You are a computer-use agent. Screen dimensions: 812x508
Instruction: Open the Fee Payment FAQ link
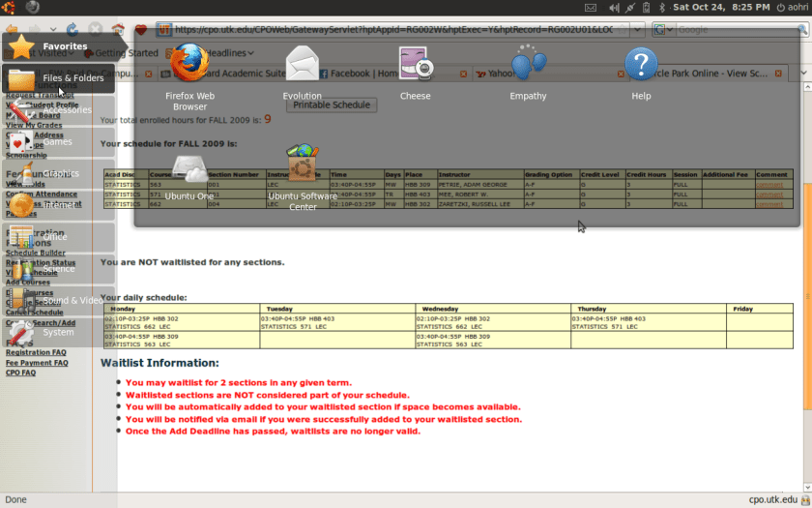37,363
